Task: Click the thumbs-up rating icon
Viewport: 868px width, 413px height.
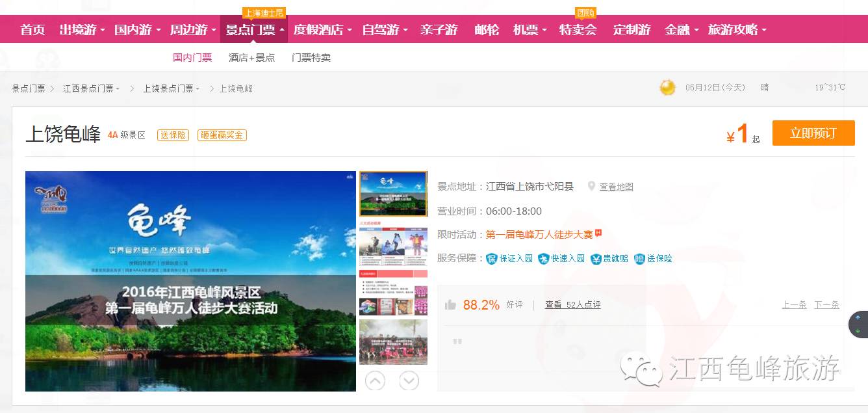Action: click(450, 304)
